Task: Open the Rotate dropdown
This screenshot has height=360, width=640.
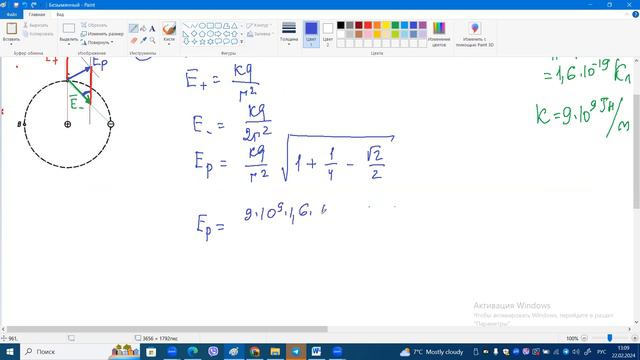Action: click(97, 42)
